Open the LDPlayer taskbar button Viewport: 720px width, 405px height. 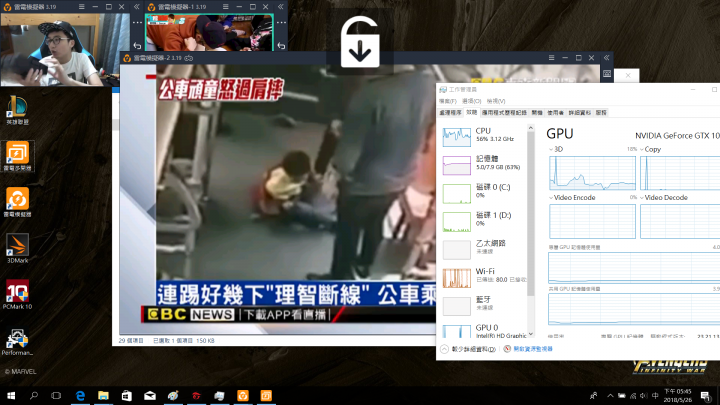coord(242,395)
